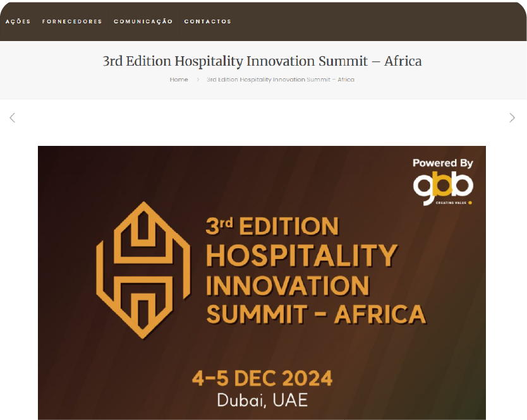Screen dimensions: 527x420
Task: Click the SUMMIT - AFRICA banner line
Action: point(316,314)
